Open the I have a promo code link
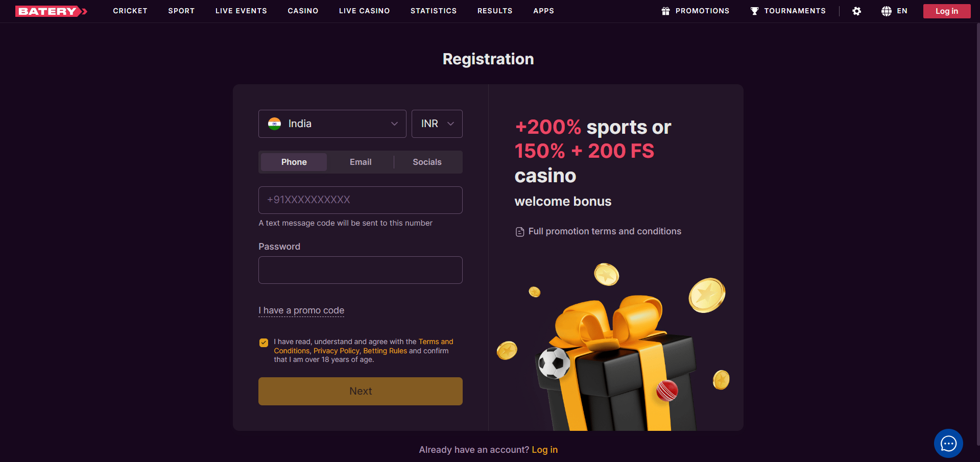Screen dimensions: 980x462 click(x=301, y=310)
